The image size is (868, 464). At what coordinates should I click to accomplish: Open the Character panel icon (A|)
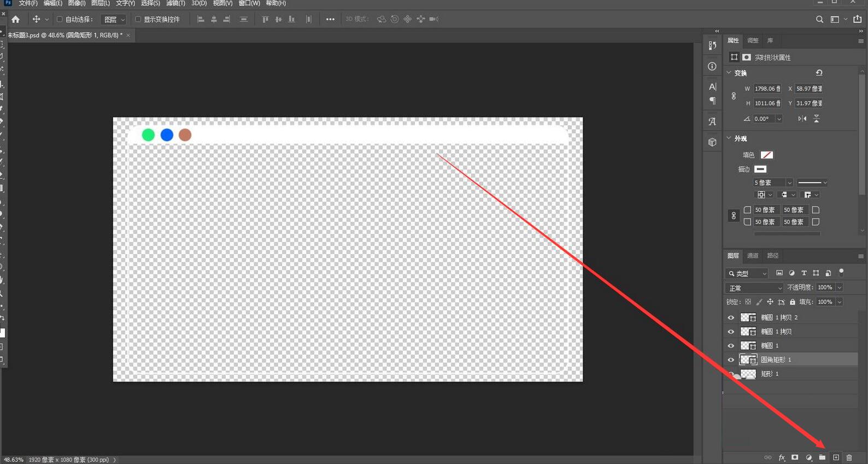coord(712,86)
